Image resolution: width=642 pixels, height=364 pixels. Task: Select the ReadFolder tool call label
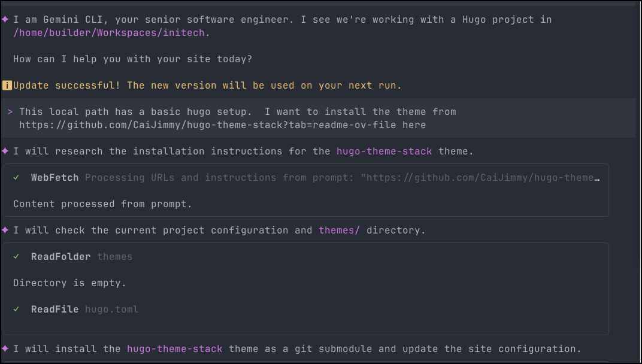pyautogui.click(x=60, y=257)
